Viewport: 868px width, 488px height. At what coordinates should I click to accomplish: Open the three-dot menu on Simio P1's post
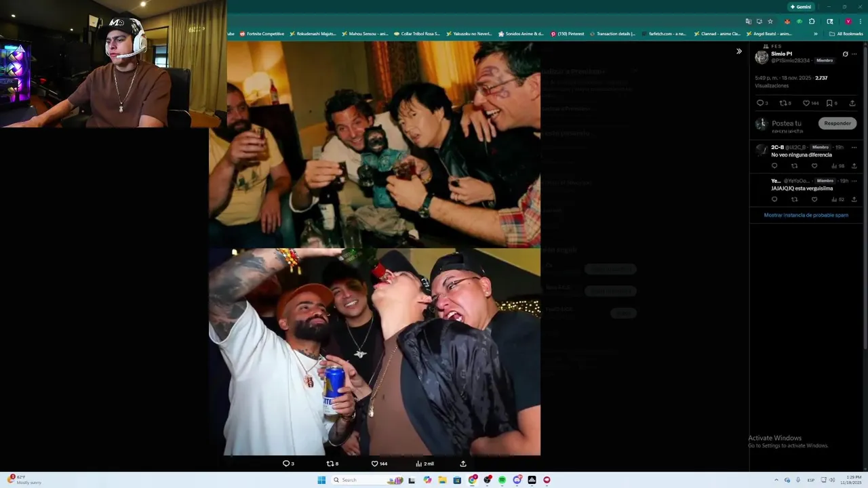(854, 54)
